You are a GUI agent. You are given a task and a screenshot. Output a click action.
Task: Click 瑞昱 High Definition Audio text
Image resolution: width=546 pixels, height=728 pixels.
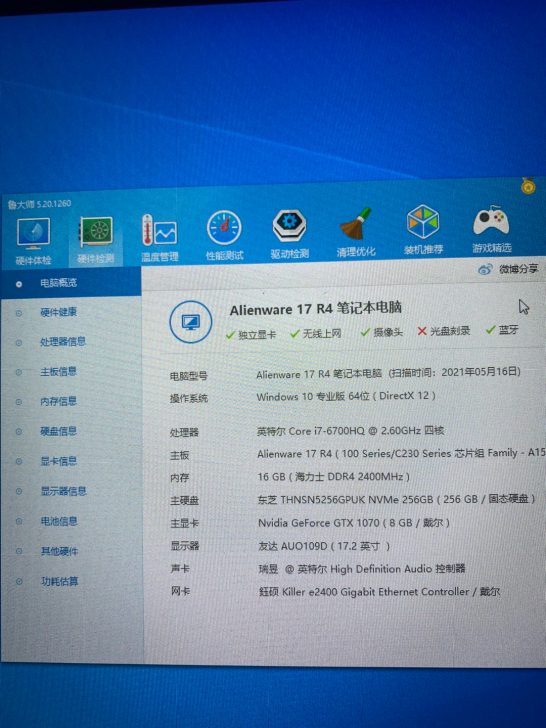click(x=362, y=569)
